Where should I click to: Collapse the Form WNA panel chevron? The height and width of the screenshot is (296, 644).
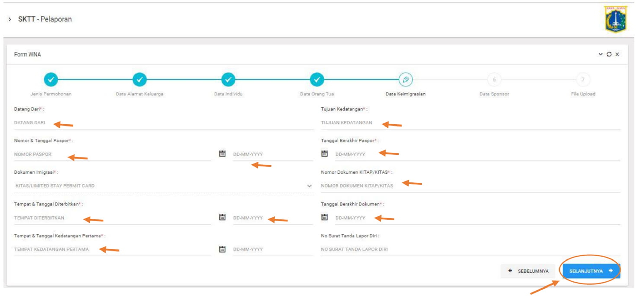coord(600,54)
